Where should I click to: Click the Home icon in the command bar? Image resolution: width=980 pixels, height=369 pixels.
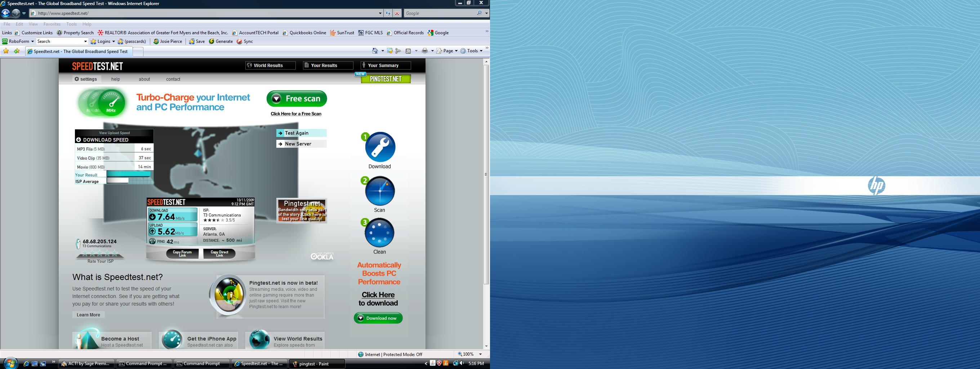point(375,51)
